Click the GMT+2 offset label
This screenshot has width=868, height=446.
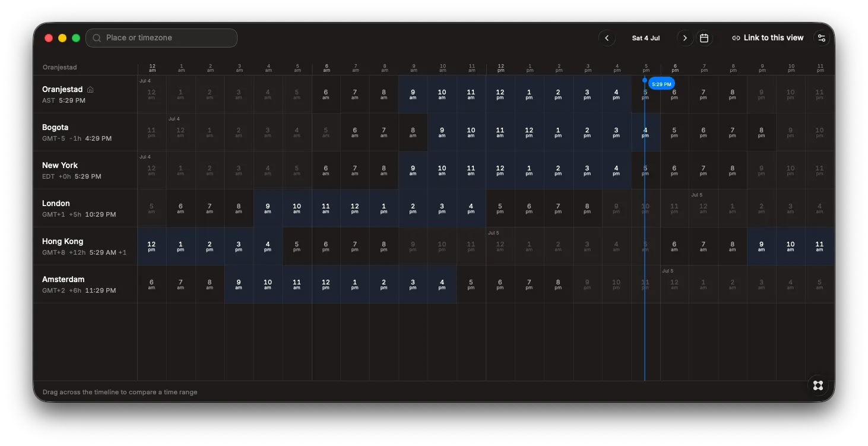[x=53, y=290]
